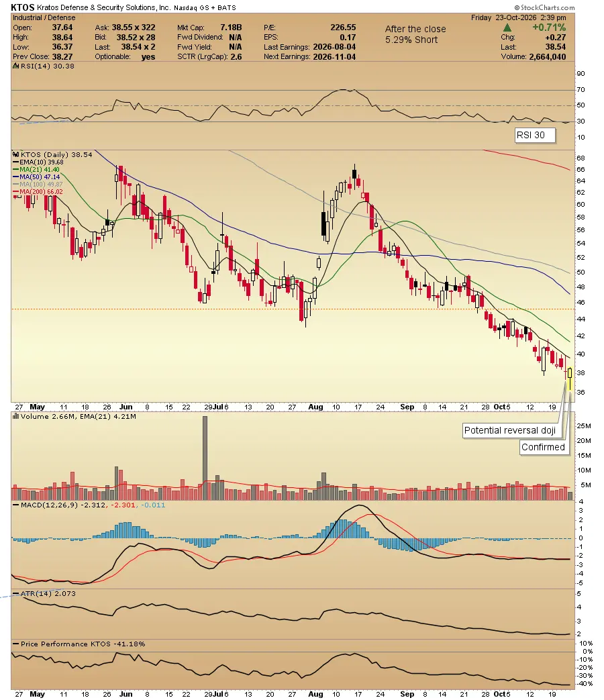Select the Chg value +0.27
The height and width of the screenshot is (700, 604).
pyautogui.click(x=556, y=38)
